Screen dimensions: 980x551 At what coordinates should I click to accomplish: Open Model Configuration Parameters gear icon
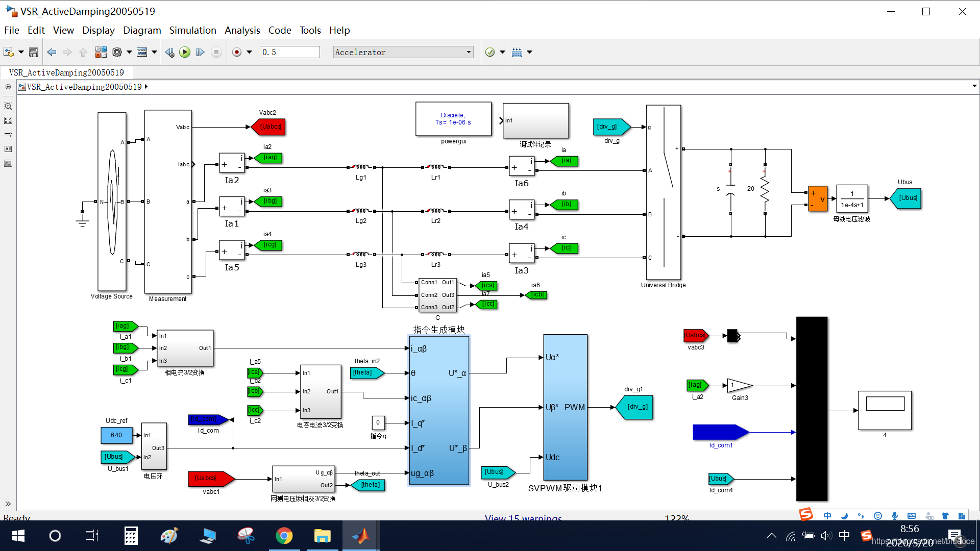[x=117, y=52]
